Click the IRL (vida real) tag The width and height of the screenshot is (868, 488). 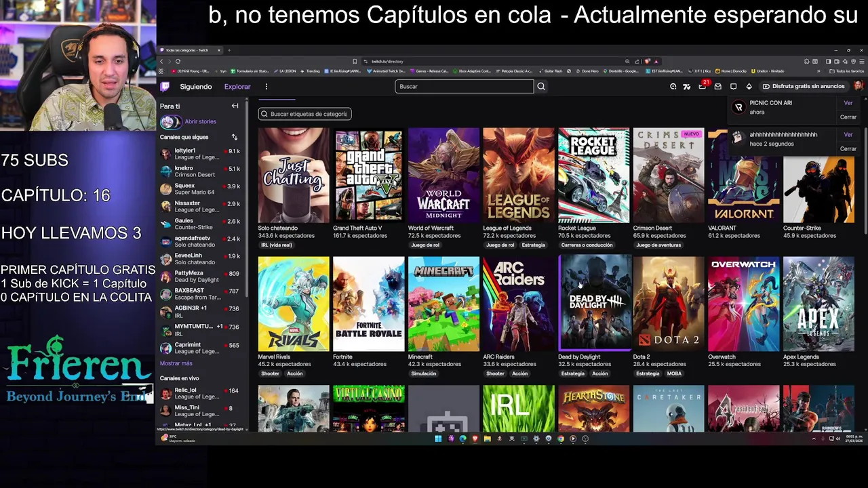tap(277, 245)
